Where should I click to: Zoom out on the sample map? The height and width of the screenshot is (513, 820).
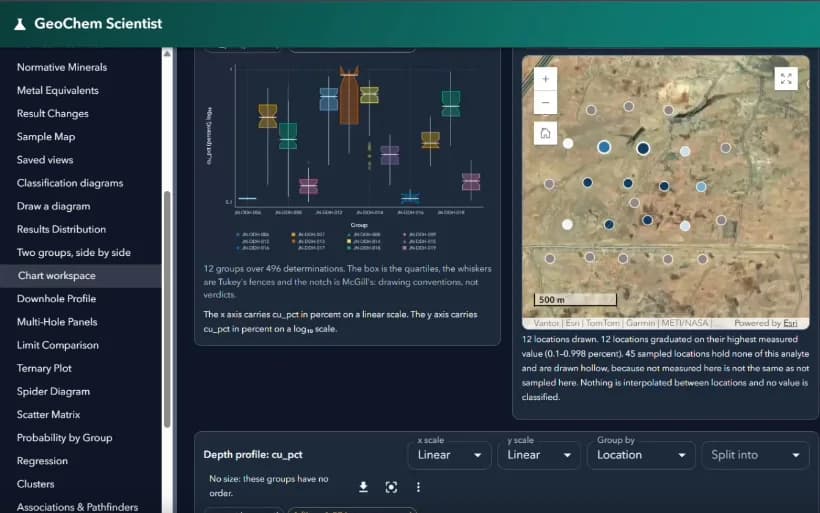tap(545, 102)
